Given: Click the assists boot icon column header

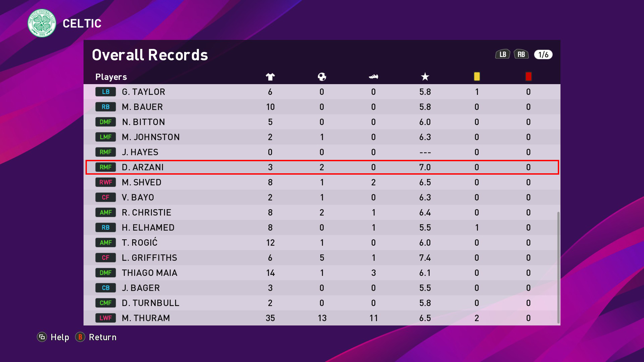Looking at the screenshot, I should click(373, 77).
